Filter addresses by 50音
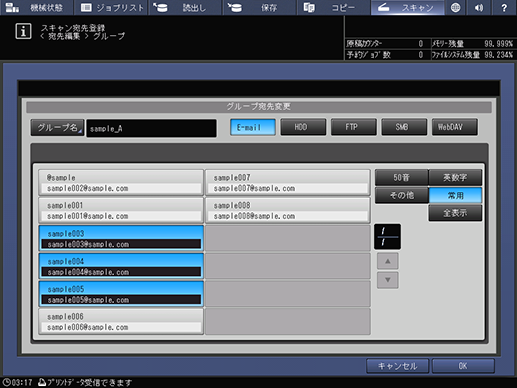517x388 pixels. tap(401, 177)
